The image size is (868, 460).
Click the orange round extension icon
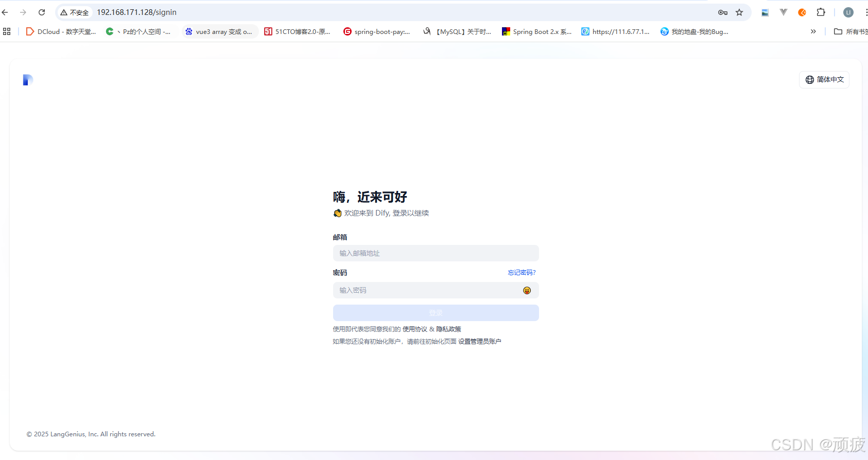click(802, 12)
